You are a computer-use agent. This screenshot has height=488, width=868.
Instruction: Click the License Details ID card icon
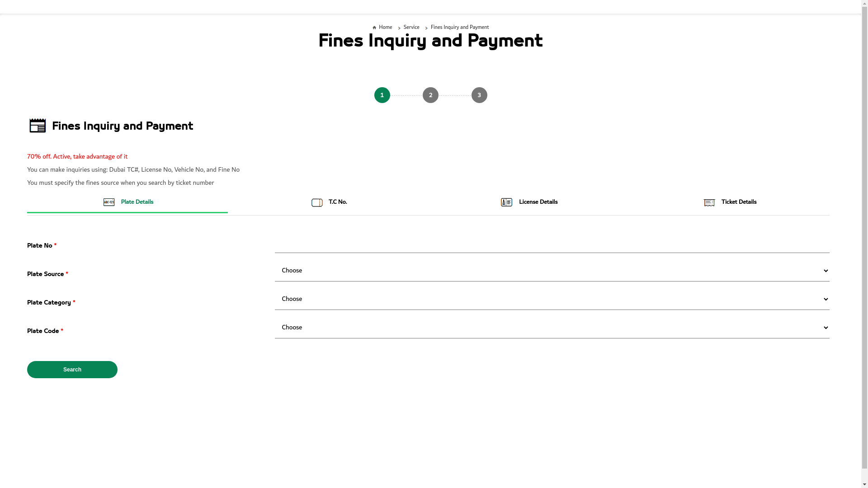pos(506,202)
